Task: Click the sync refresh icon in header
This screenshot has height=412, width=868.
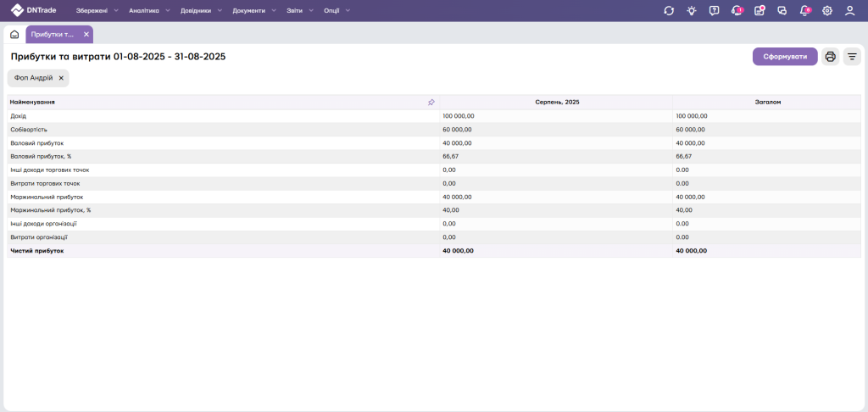Action: click(x=669, y=11)
